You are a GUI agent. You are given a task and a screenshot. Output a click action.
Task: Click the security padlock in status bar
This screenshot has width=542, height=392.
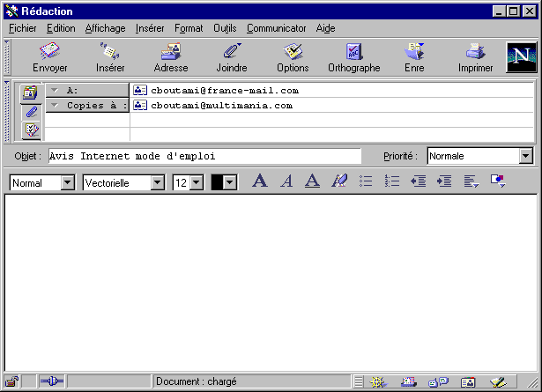[11, 381]
